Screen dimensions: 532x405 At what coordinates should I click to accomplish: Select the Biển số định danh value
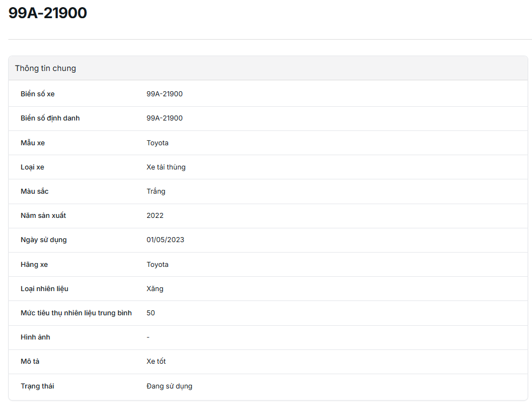(x=164, y=118)
